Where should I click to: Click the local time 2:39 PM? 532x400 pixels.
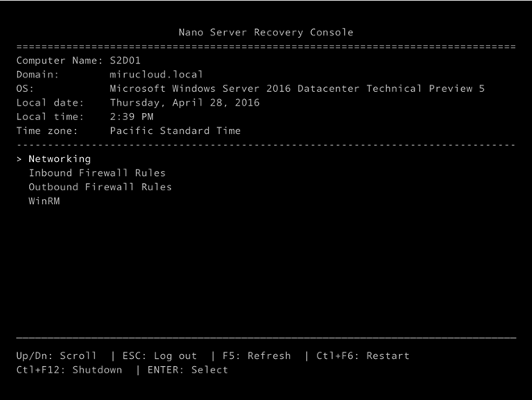[x=131, y=117]
